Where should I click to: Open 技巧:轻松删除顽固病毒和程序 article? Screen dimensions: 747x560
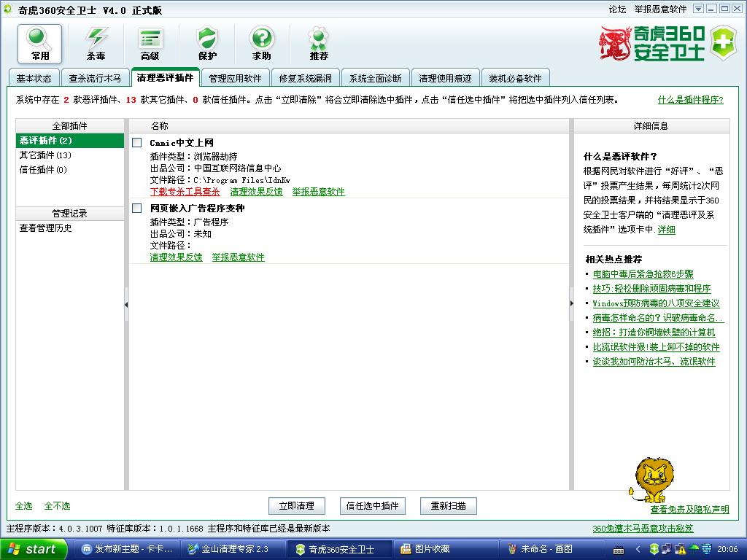click(651, 289)
